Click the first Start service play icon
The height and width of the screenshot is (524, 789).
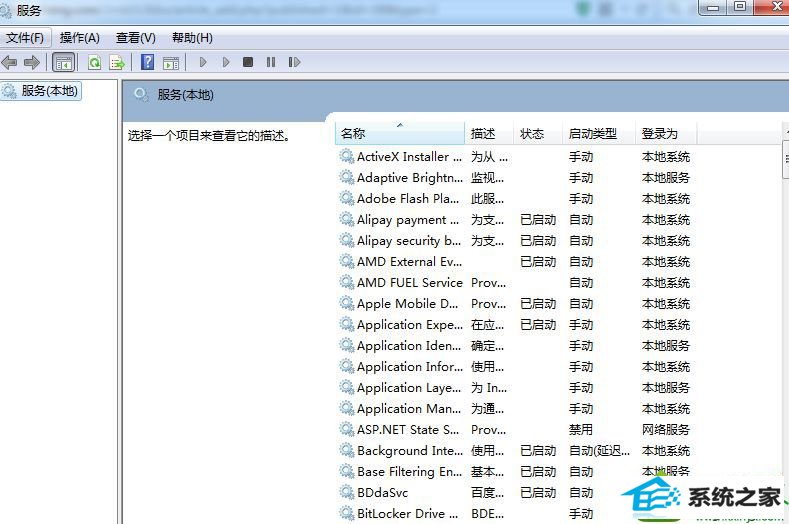click(x=203, y=62)
